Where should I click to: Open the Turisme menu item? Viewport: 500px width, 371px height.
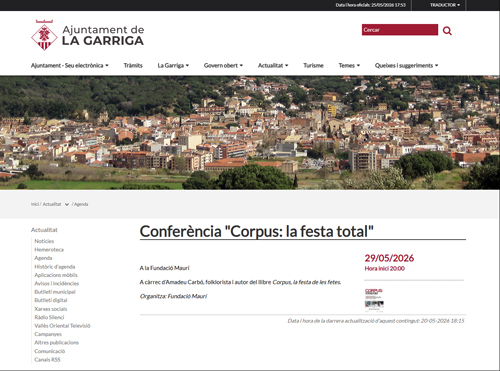coord(313,65)
